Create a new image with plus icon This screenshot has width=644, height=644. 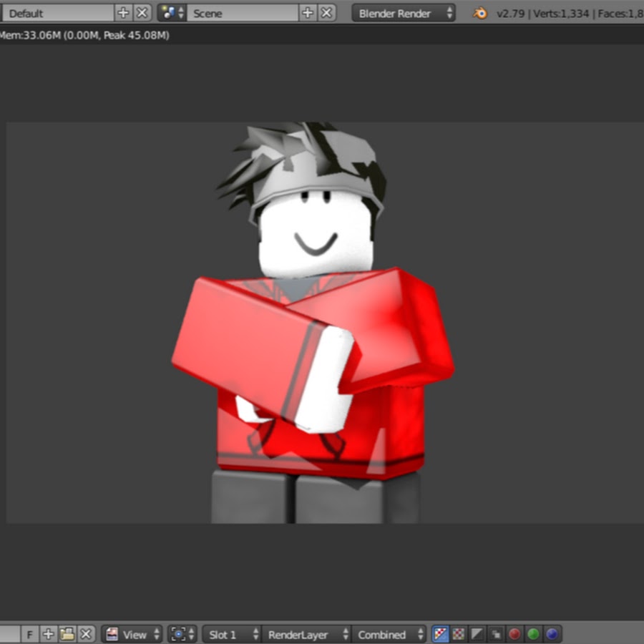click(x=48, y=634)
